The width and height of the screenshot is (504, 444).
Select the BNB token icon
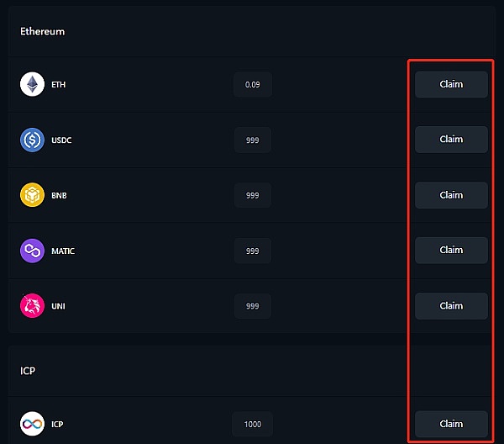(x=32, y=195)
